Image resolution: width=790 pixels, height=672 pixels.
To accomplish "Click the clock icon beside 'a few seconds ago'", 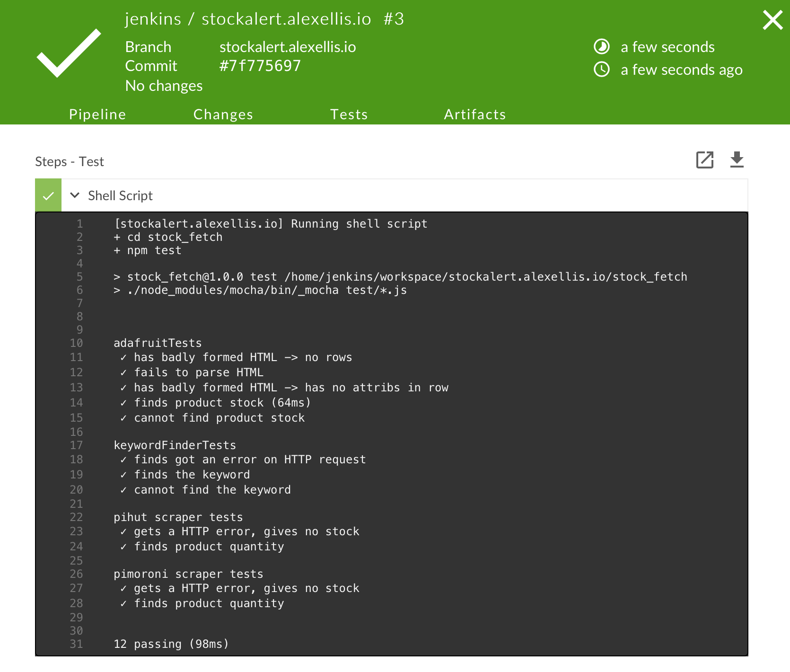I will (601, 70).
